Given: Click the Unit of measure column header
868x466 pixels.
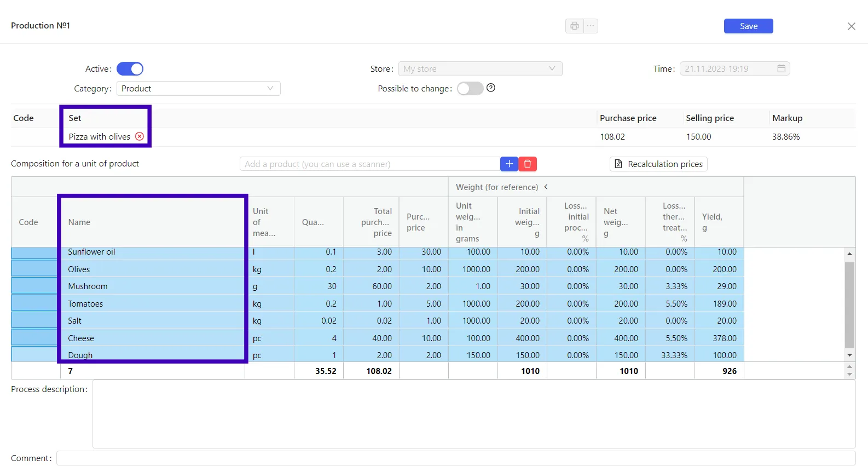Looking at the screenshot, I should tap(269, 222).
